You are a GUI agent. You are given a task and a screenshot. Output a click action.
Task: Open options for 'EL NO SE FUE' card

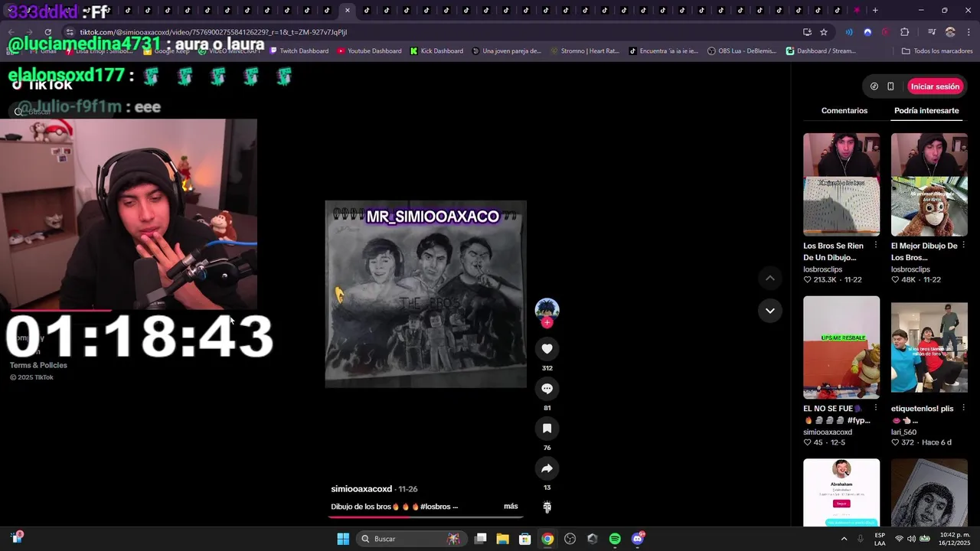(x=875, y=409)
